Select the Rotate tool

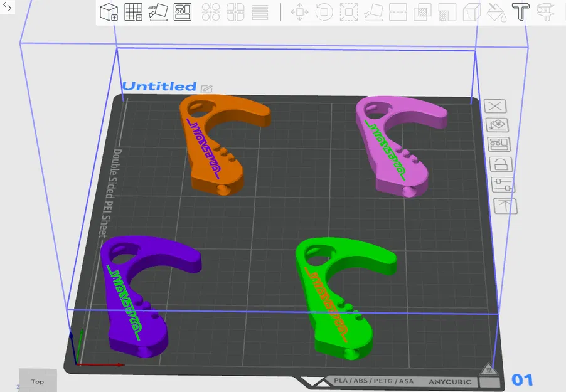click(324, 12)
